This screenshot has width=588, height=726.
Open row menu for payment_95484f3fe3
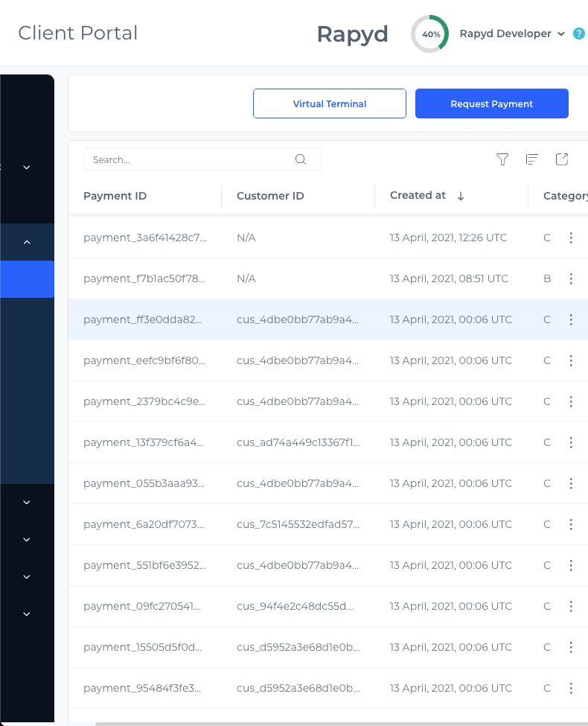point(571,688)
